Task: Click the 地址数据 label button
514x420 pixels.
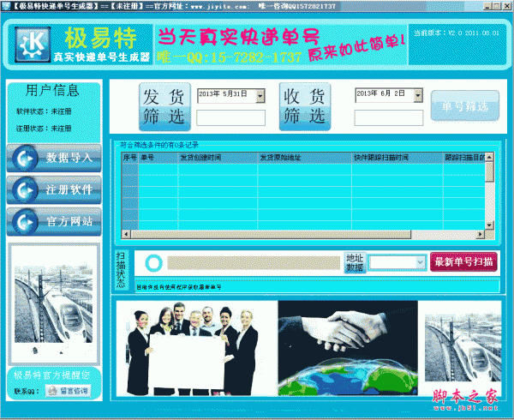Action: [x=355, y=262]
